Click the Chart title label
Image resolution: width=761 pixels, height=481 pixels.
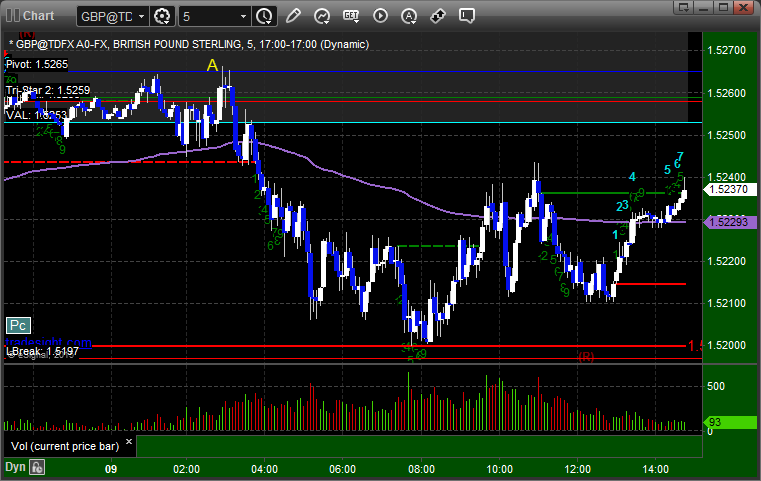pyautogui.click(x=38, y=16)
